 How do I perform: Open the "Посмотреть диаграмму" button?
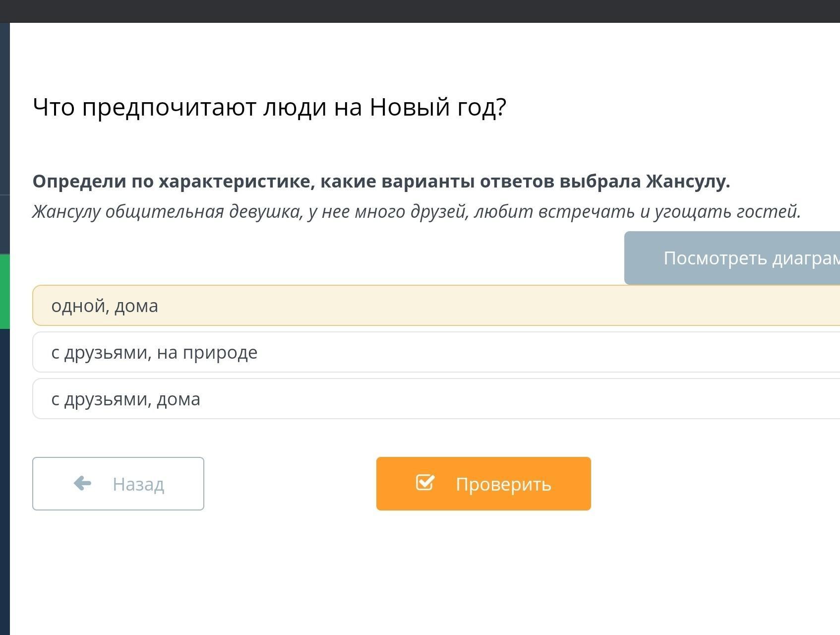tap(731, 258)
